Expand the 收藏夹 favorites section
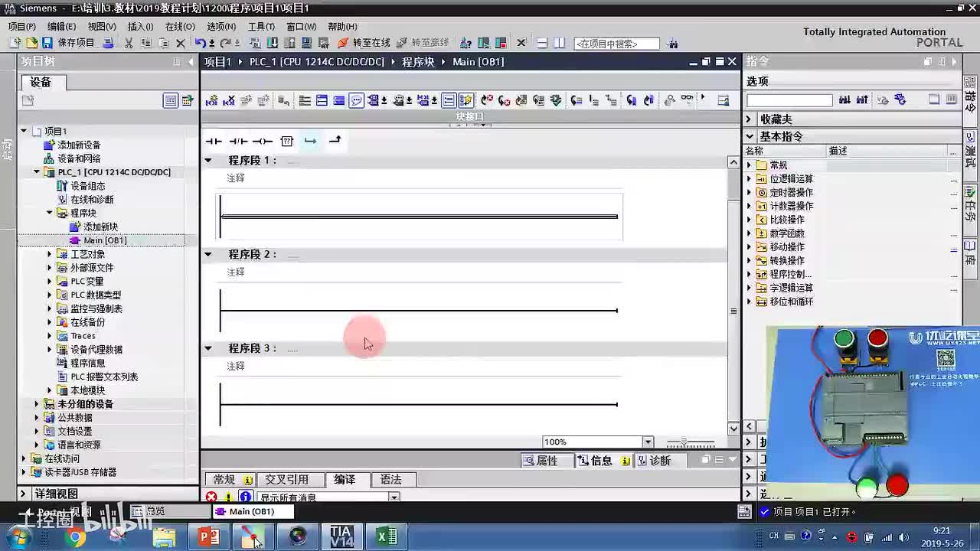 tap(749, 119)
